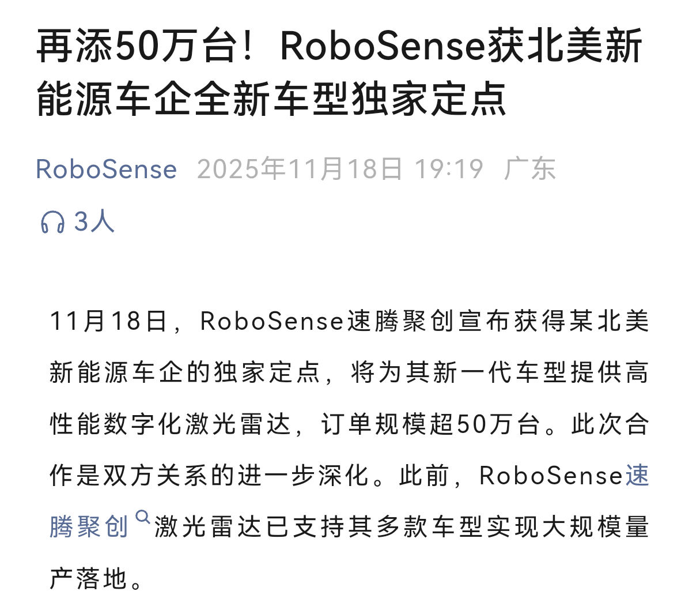Open the RoboSense account name link
Image resolution: width=700 pixels, height=610 pixels.
107,170
